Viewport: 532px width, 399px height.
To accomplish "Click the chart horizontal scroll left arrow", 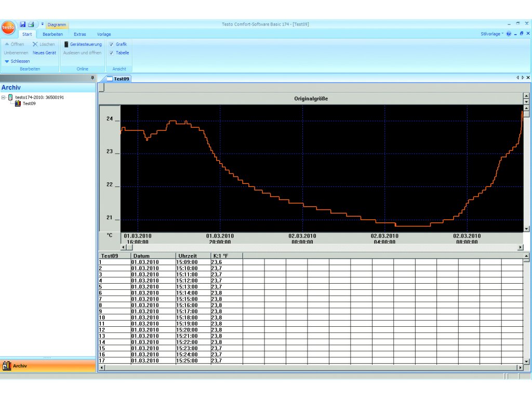I will point(124,247).
